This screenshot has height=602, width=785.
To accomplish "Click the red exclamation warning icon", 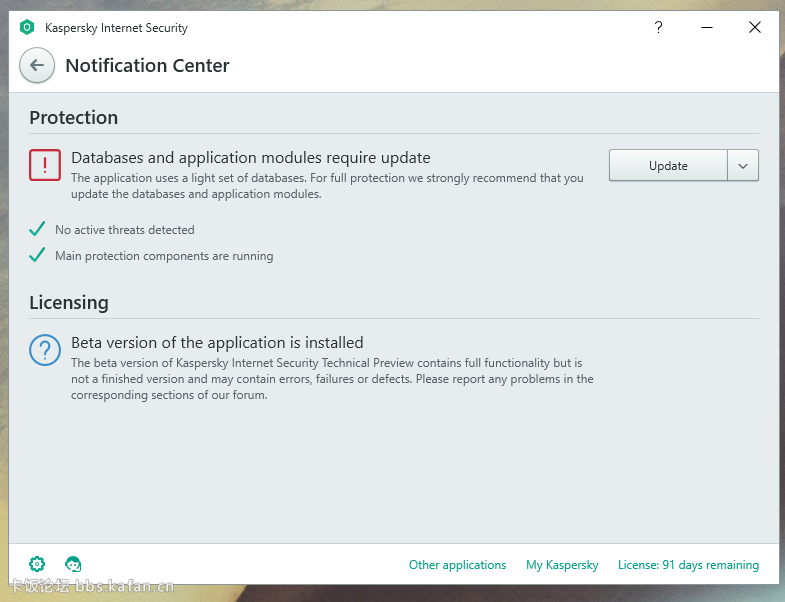I will pos(45,165).
